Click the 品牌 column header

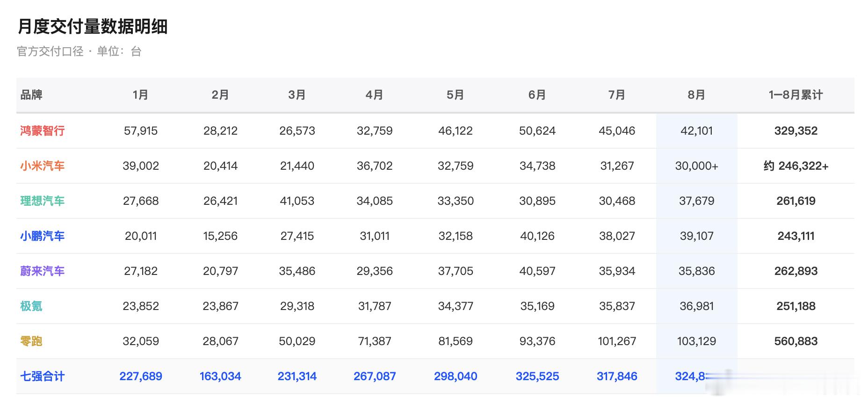coord(31,95)
